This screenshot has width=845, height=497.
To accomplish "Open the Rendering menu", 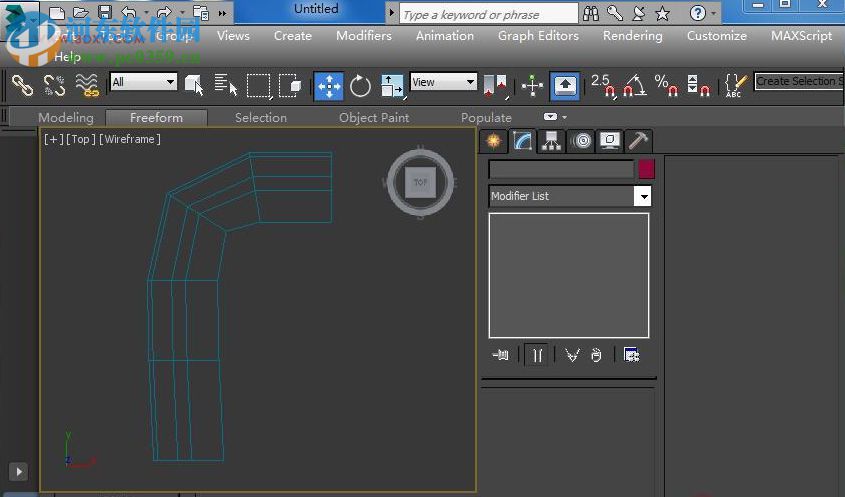I will point(632,36).
